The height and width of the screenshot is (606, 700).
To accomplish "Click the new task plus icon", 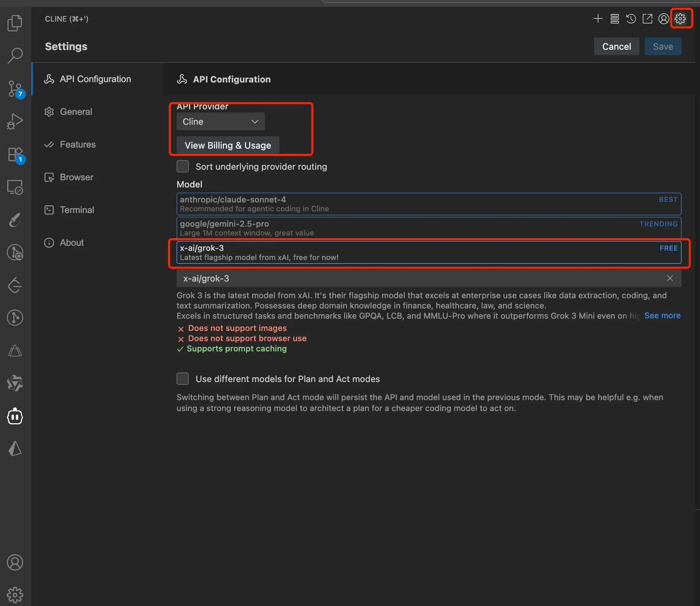I will [x=598, y=19].
